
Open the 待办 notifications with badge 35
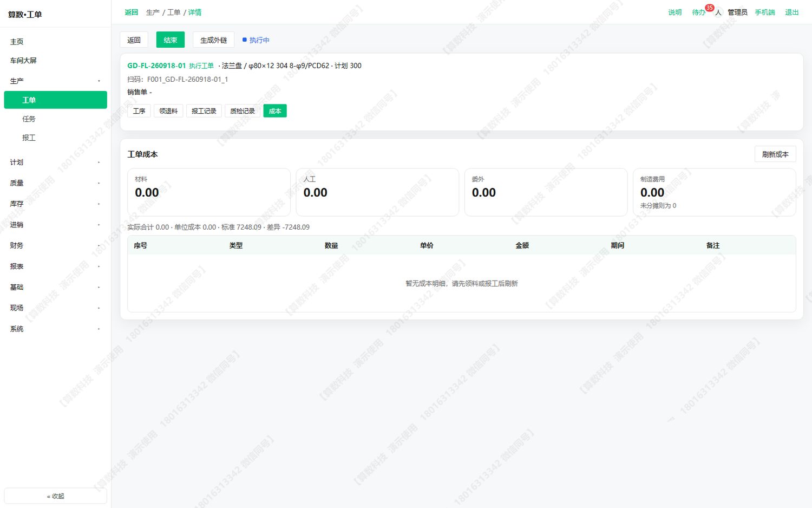699,12
